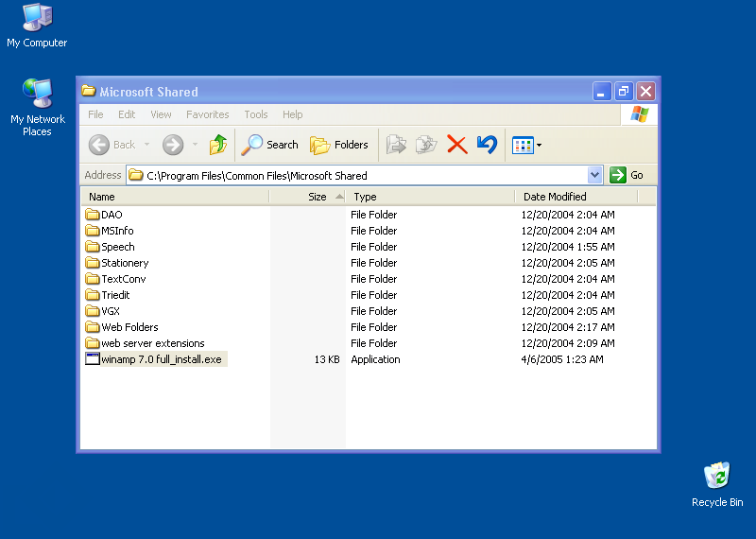Screen dimensions: 756x539
Task: Click the green Go button
Action: pos(627,175)
